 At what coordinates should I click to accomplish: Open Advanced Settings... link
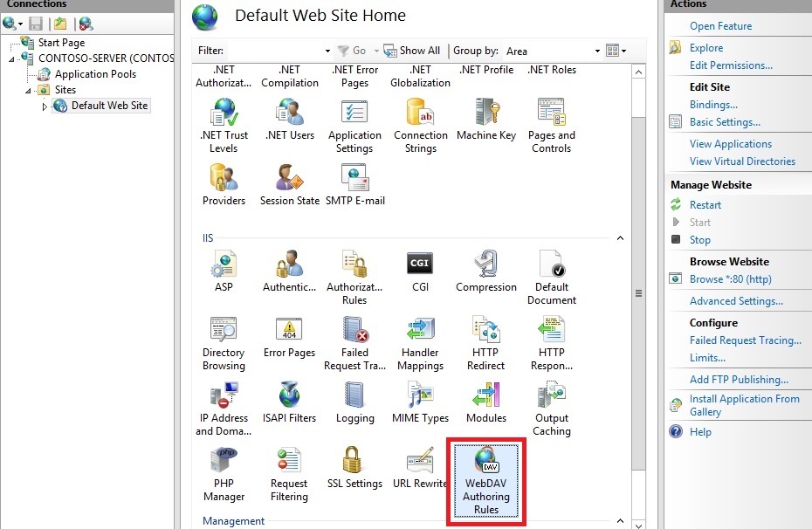736,301
